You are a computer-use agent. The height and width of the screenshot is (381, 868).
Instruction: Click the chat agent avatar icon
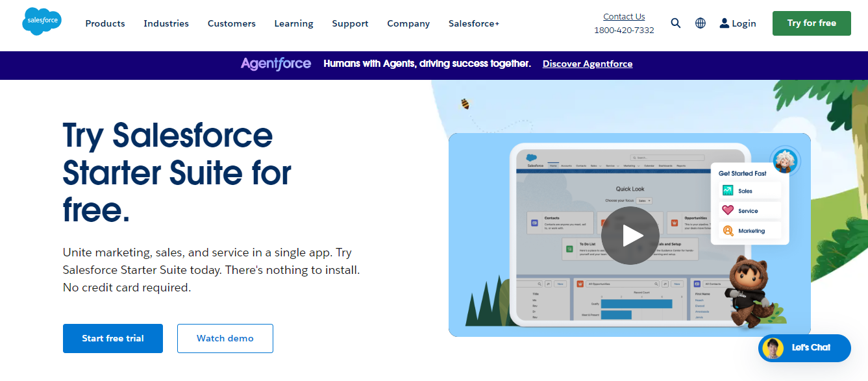[772, 348]
